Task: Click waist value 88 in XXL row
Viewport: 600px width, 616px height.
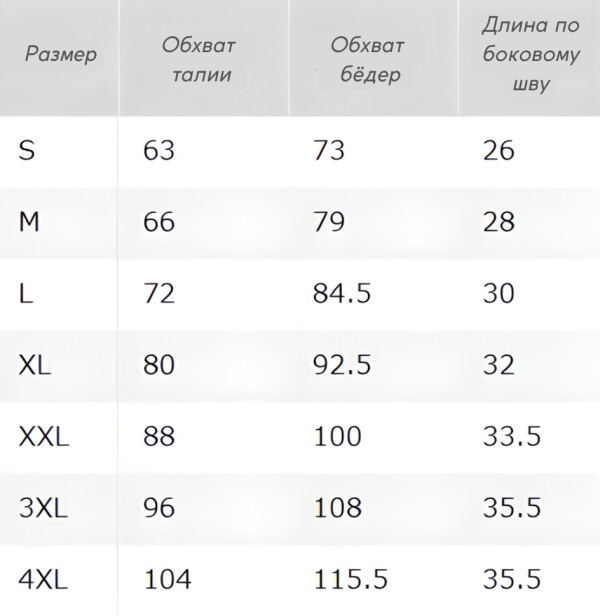Action: tap(159, 436)
